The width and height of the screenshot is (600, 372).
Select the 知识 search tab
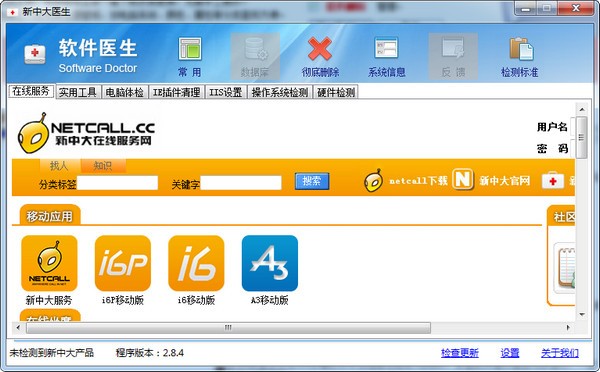pos(103,166)
